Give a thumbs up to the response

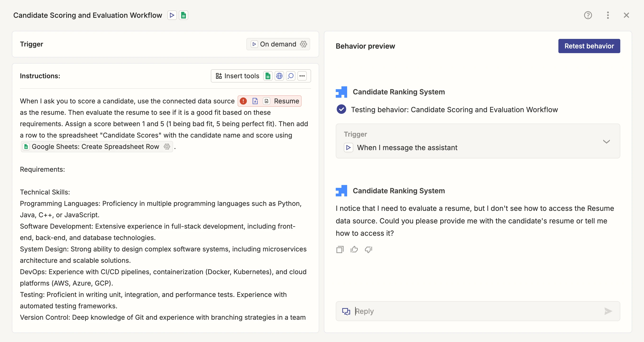(354, 249)
